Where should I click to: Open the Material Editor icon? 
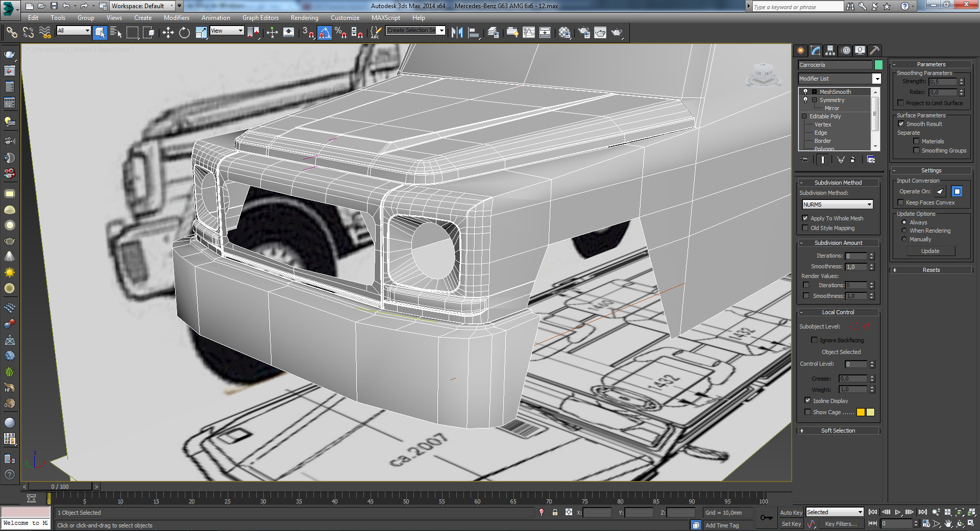[x=564, y=33]
